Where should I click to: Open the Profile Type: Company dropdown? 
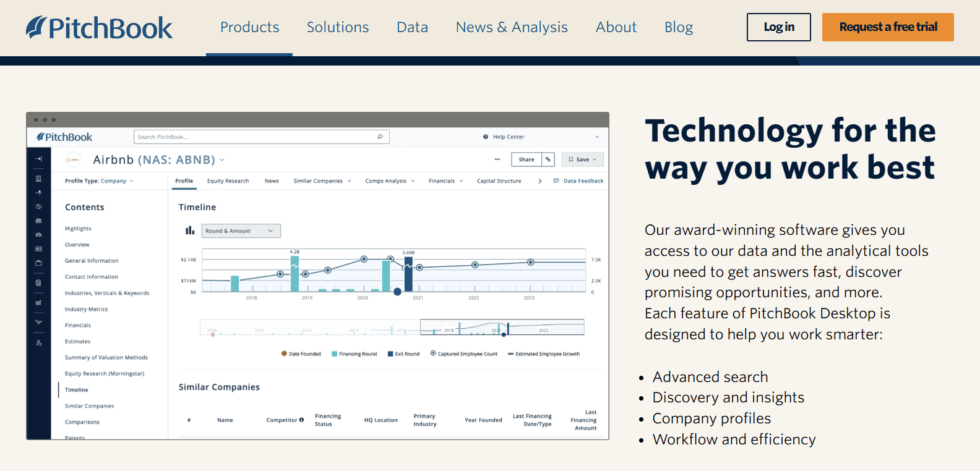coord(99,181)
